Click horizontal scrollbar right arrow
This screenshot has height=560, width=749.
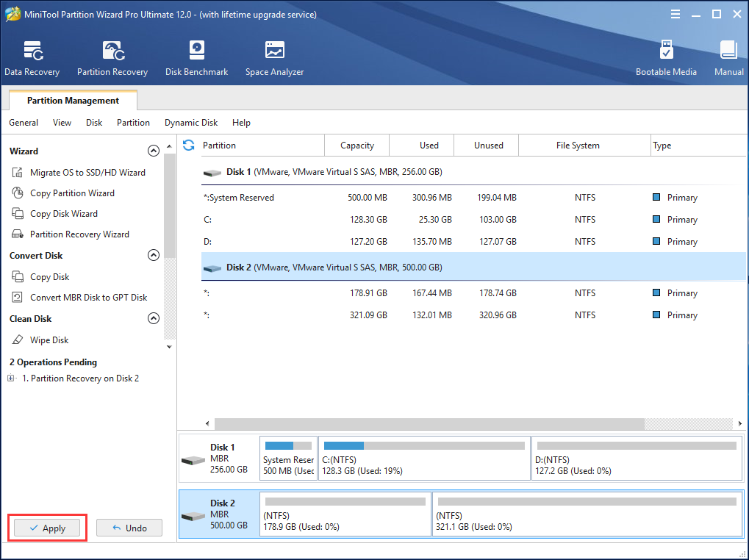coord(740,423)
